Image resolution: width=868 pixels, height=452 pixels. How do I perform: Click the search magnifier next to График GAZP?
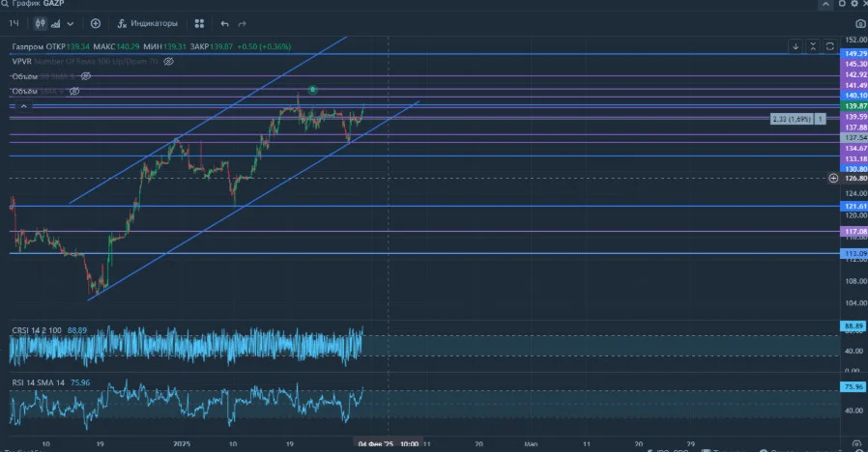pos(5,3)
